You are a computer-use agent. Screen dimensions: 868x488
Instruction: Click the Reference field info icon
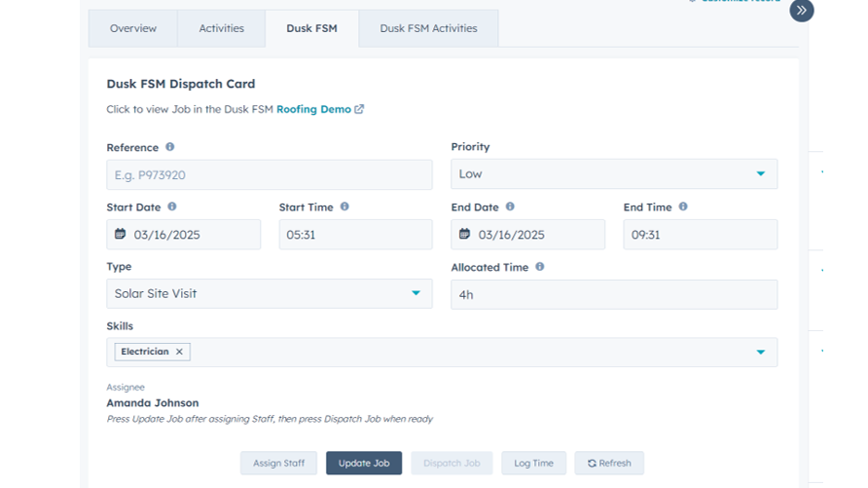click(170, 147)
